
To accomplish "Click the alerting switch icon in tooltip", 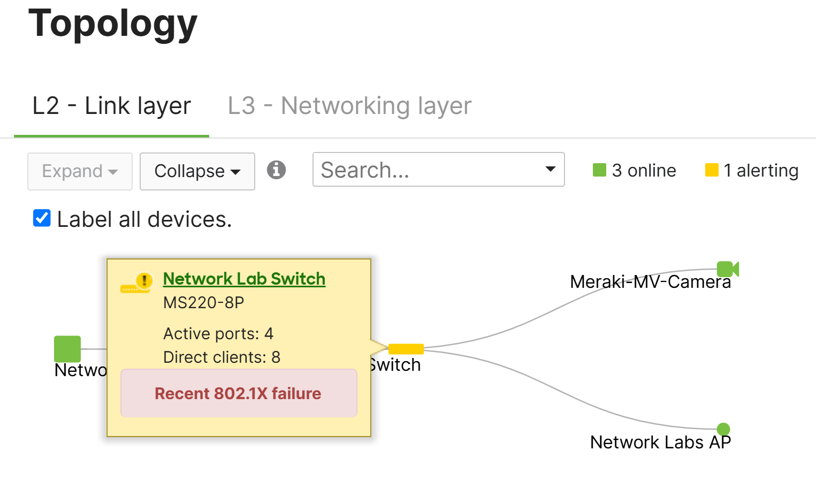I will coord(136,283).
